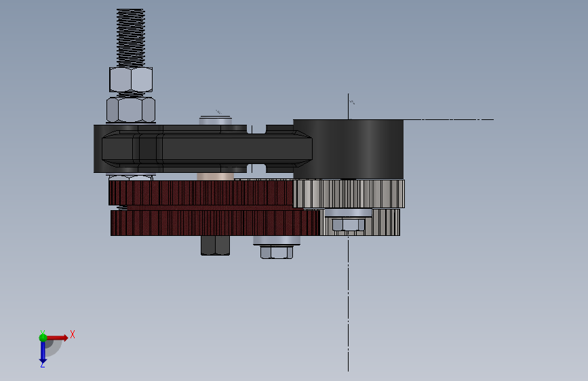
Task: Select the black hex standoff beneath the gears
Action: [215, 245]
